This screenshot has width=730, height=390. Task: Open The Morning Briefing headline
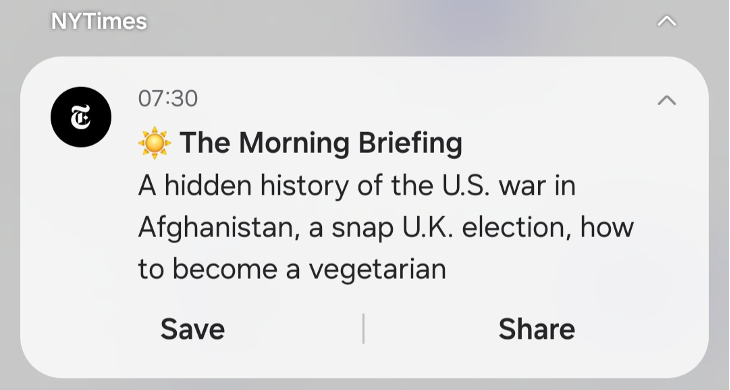[321, 143]
